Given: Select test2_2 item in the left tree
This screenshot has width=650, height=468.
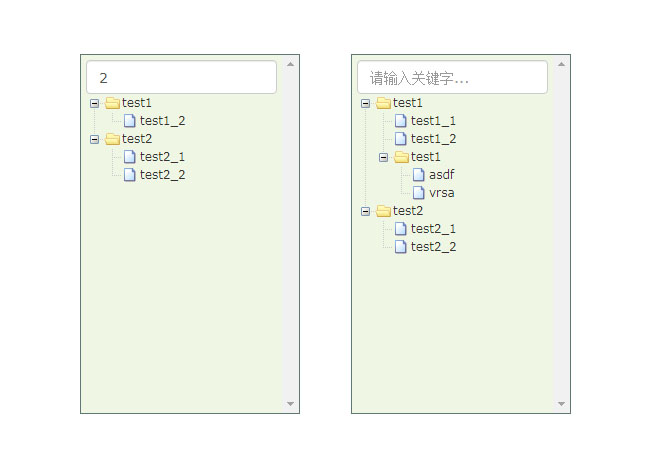Looking at the screenshot, I should coord(162,175).
